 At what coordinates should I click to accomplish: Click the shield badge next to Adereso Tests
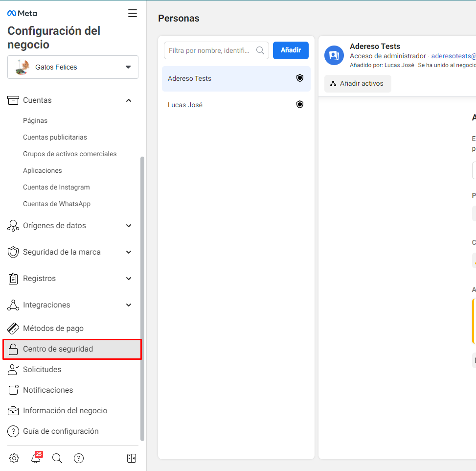click(x=300, y=78)
